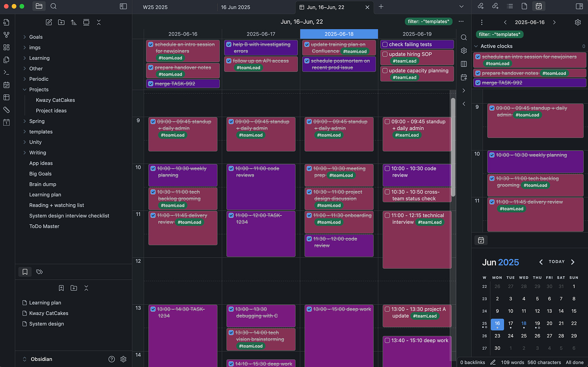588x367 pixels.
Task: Open the ToDo Master note
Action: 44,226
